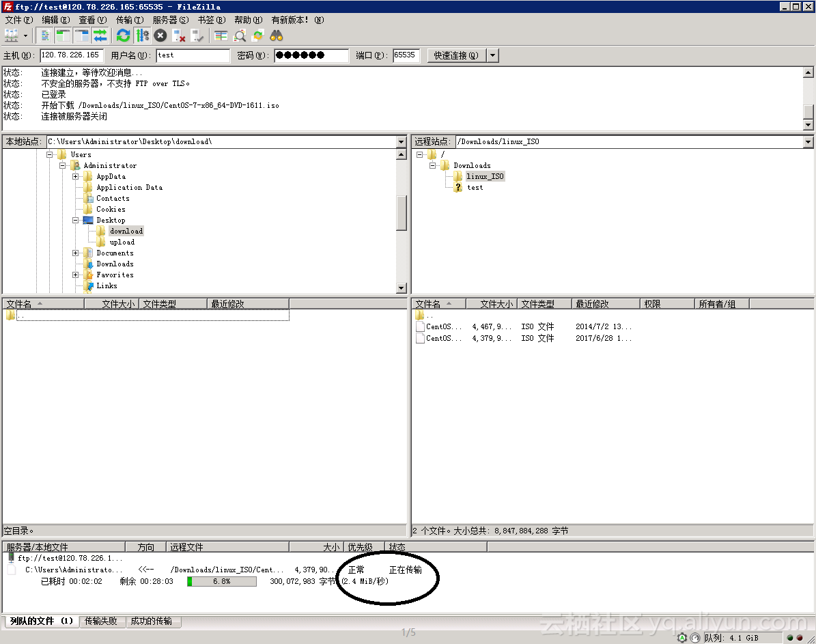This screenshot has width=816, height=644.
Task: Open the 服务器 menu
Action: pyautogui.click(x=171, y=20)
